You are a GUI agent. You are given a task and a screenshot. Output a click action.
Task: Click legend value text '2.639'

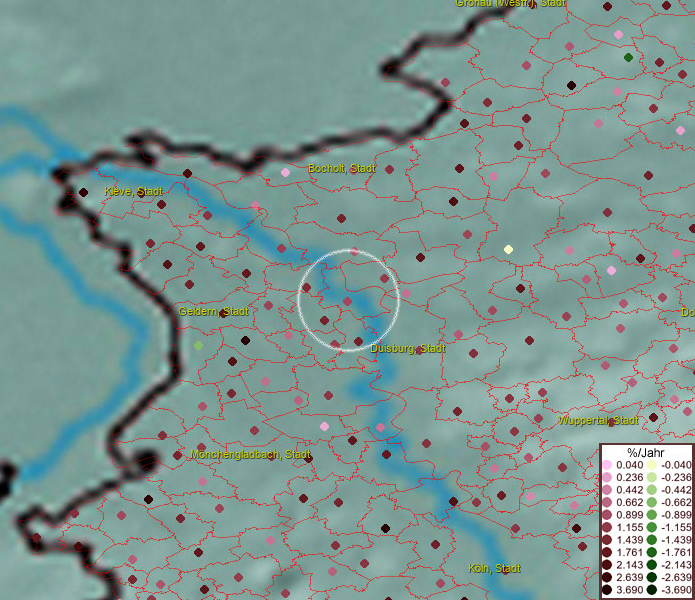pyautogui.click(x=629, y=577)
